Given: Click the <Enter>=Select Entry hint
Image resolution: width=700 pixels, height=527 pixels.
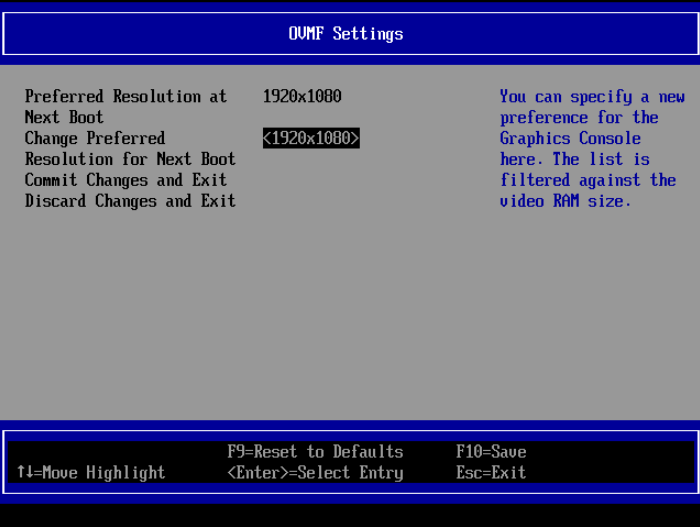Looking at the screenshot, I should 315,473.
